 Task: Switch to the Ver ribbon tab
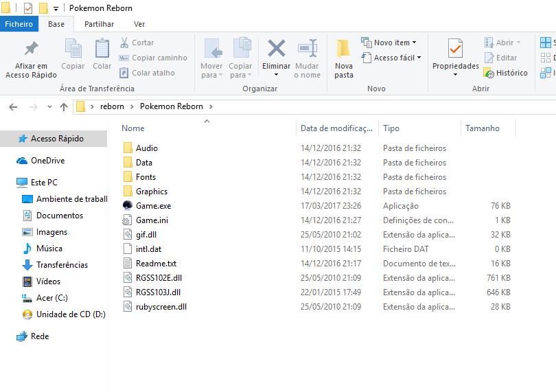click(139, 24)
